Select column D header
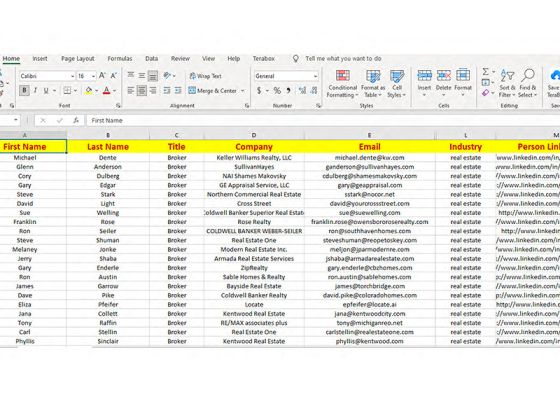The image size is (560, 420). pyautogui.click(x=254, y=135)
